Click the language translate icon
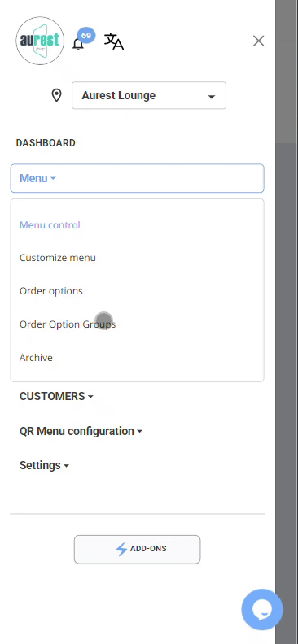The image size is (298, 644). tap(114, 41)
